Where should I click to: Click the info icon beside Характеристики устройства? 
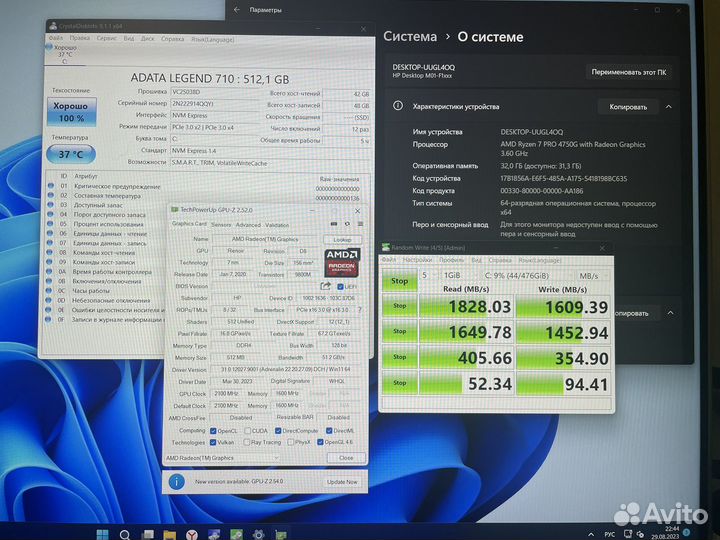point(398,106)
